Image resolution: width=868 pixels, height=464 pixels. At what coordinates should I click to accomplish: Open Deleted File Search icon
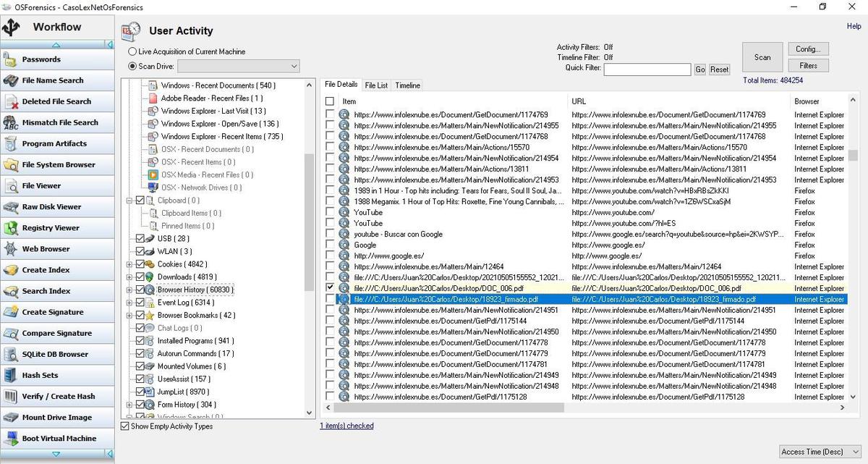11,101
